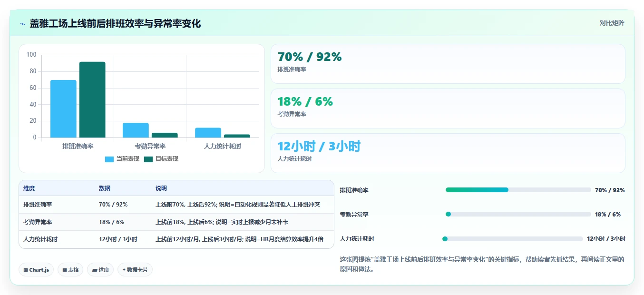Click the 考勤异常率 caption under 18% / 6% card

[292, 114]
